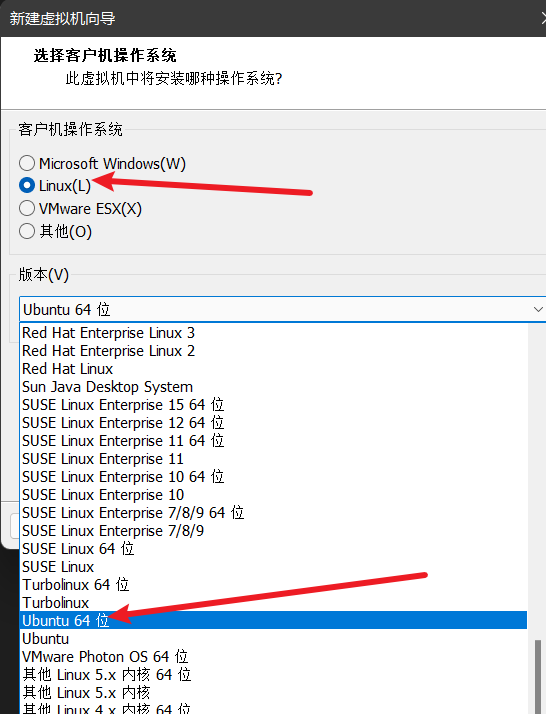Image resolution: width=546 pixels, height=714 pixels.
Task: Click the dropdown list scrollbar thumb
Action: [x=538, y=677]
